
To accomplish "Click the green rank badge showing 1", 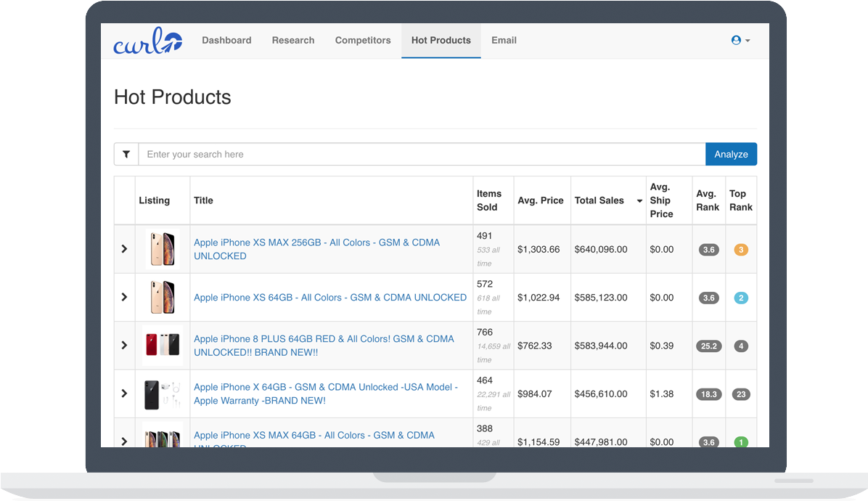I will [740, 441].
